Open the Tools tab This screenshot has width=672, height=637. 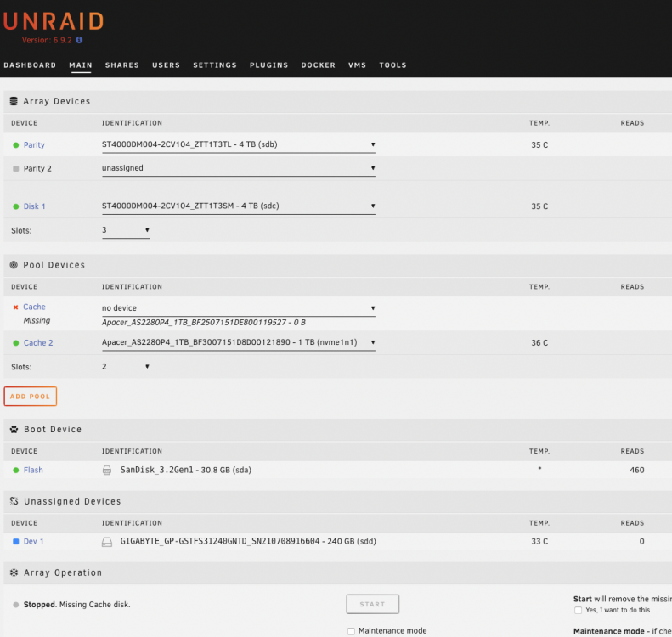click(392, 65)
